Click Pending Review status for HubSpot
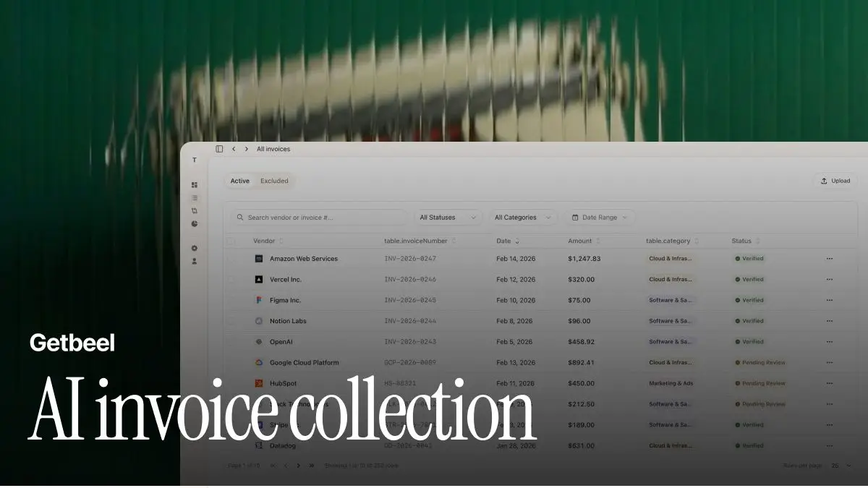The width and height of the screenshot is (868, 488). (760, 383)
